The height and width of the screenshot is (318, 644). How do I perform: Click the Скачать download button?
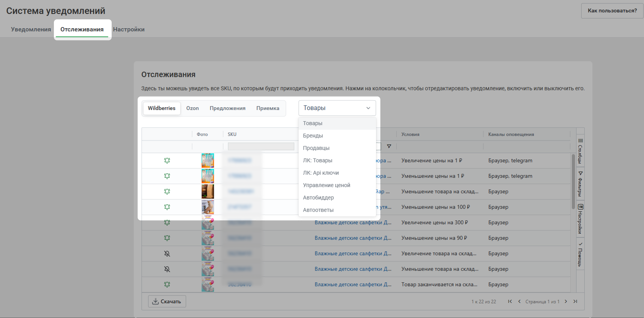[x=167, y=302]
